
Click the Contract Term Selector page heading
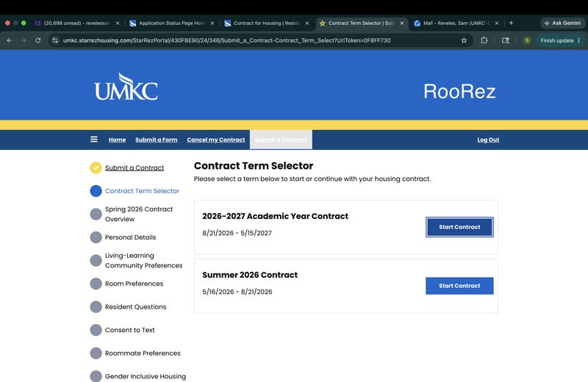(254, 166)
